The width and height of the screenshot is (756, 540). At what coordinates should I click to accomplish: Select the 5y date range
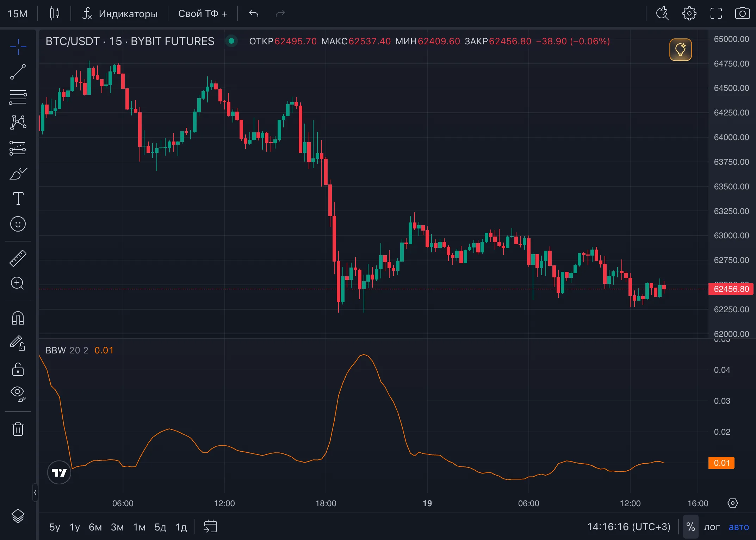pos(55,527)
